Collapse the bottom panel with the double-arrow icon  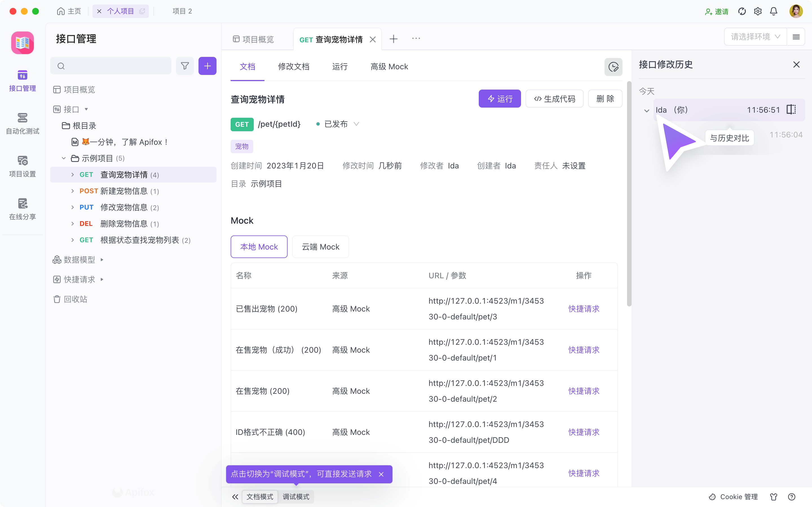tap(235, 497)
